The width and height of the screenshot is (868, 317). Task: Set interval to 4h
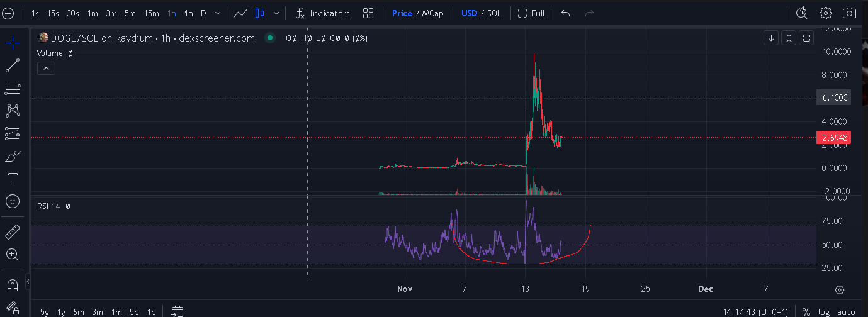tap(189, 13)
